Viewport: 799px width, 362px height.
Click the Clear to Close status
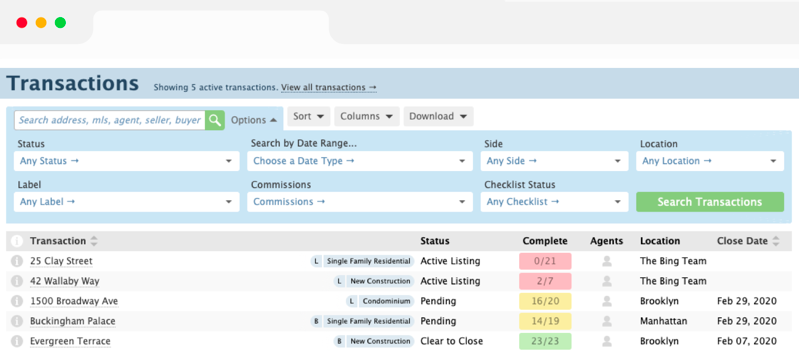(451, 341)
